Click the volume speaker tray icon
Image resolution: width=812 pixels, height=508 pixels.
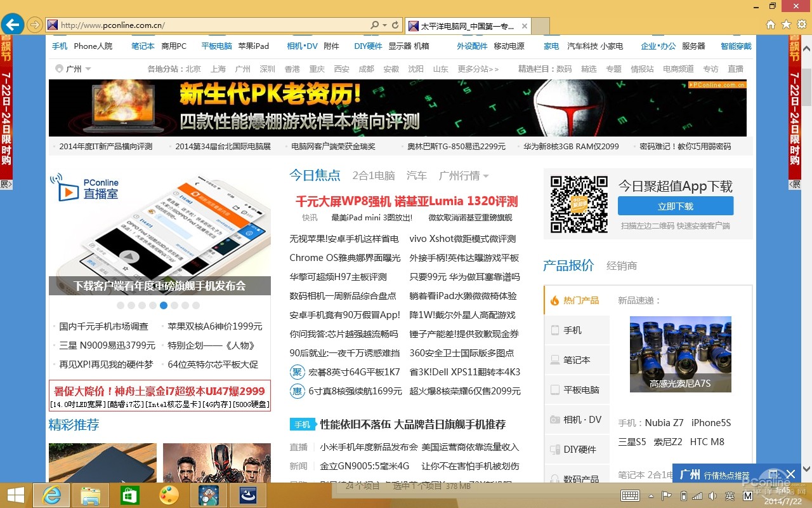click(712, 495)
